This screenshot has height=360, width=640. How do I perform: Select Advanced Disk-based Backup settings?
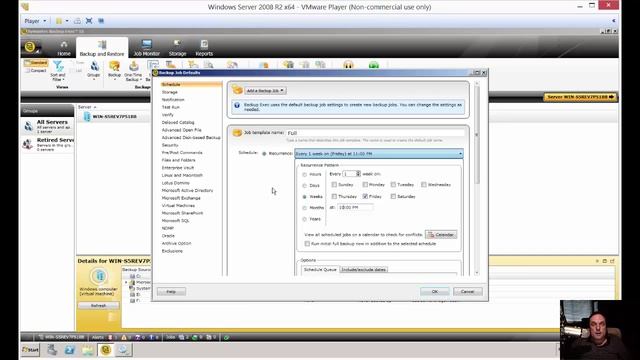click(x=191, y=138)
